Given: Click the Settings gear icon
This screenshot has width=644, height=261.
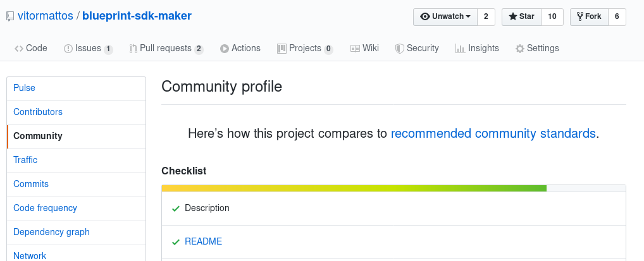Looking at the screenshot, I should [520, 49].
